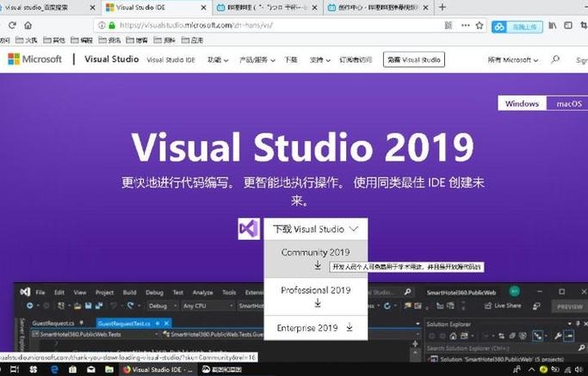Download Community 2019 edition

click(x=316, y=259)
